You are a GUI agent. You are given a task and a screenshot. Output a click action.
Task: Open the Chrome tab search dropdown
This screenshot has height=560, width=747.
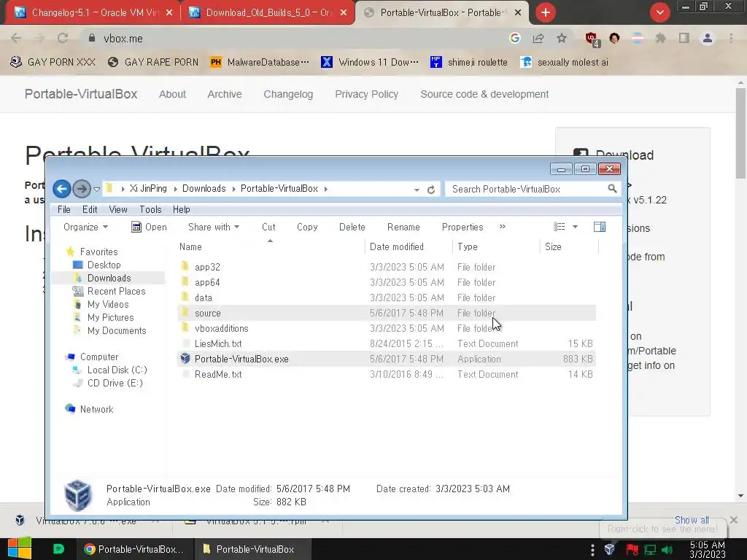(659, 12)
